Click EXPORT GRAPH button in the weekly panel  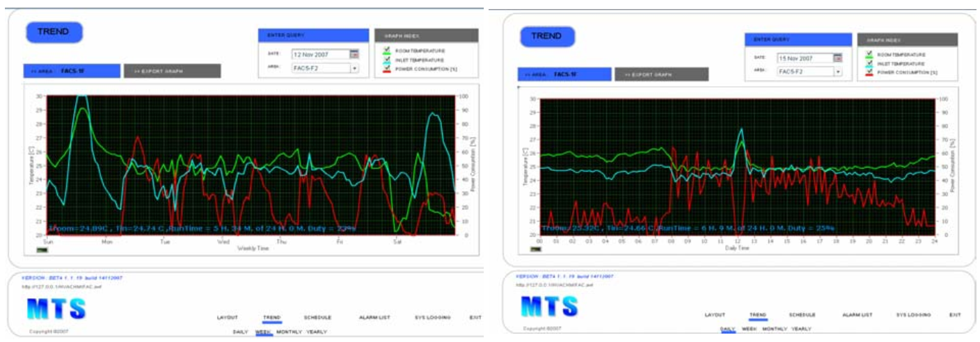pos(172,71)
